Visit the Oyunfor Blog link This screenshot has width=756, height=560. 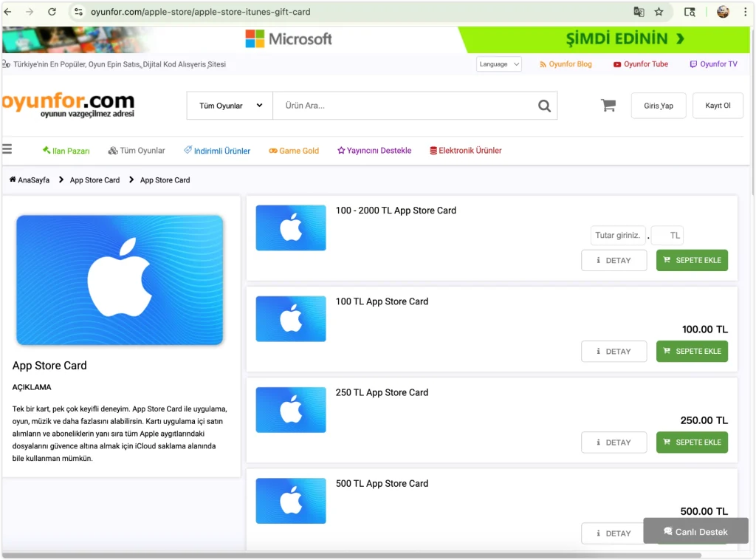click(x=566, y=64)
